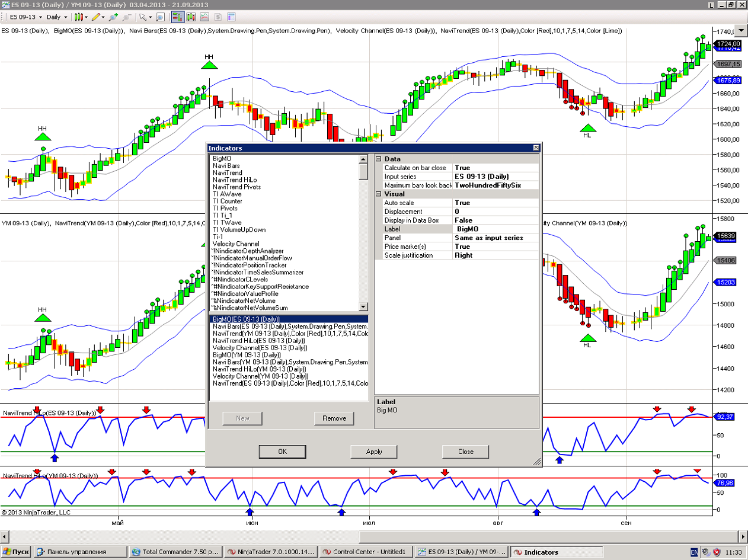Select Velocity Channel in available indicators list
Screen dimensions: 748x560
click(x=236, y=244)
